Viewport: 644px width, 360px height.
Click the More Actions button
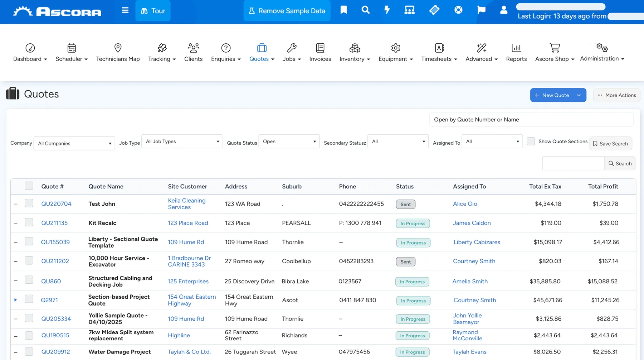pyautogui.click(x=616, y=95)
